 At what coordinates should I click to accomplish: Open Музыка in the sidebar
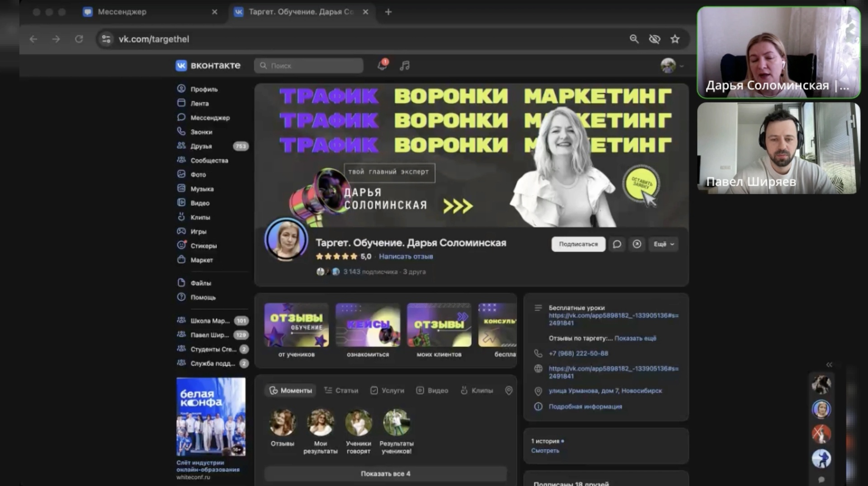[x=195, y=189]
